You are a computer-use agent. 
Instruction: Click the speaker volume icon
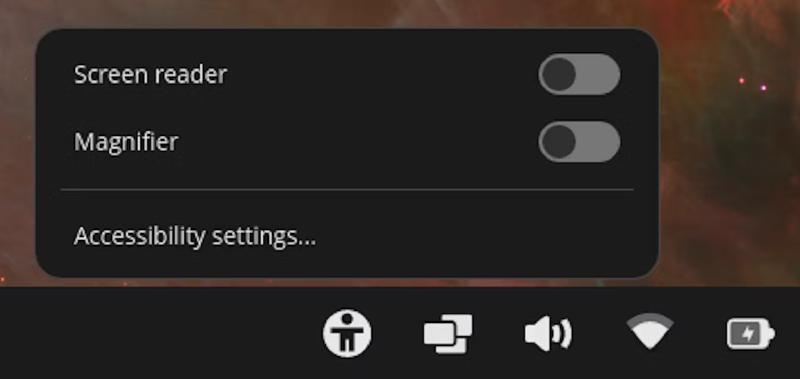pyautogui.click(x=548, y=334)
